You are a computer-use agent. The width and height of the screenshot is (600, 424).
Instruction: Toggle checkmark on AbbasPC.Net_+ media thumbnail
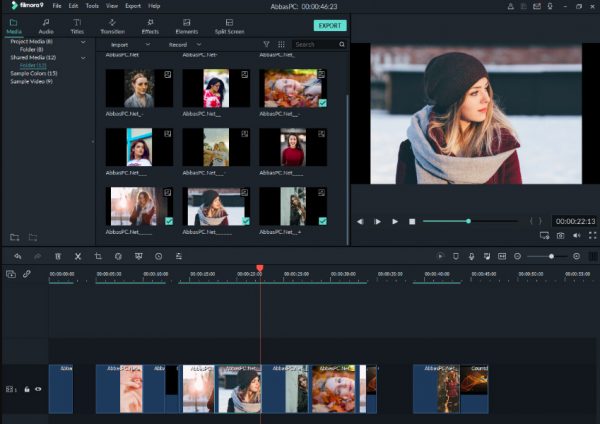(323, 221)
